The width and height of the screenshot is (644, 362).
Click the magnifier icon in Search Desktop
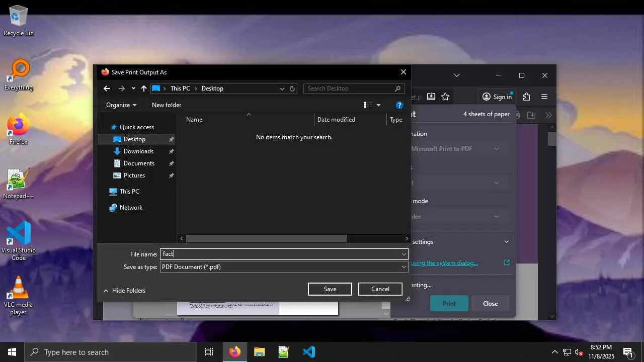pos(397,88)
